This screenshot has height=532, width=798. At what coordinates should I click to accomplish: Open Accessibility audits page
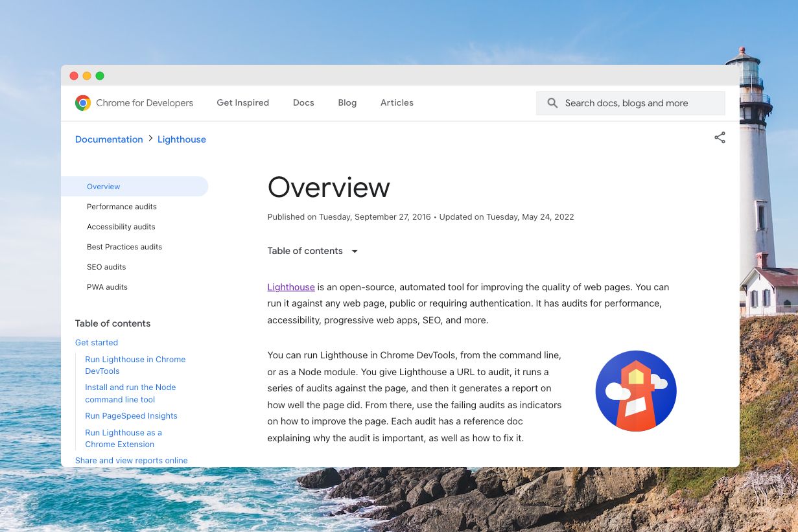(x=121, y=227)
